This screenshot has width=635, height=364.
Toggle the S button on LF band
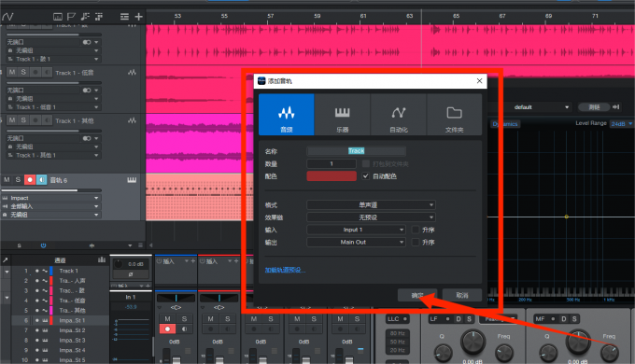click(469, 319)
